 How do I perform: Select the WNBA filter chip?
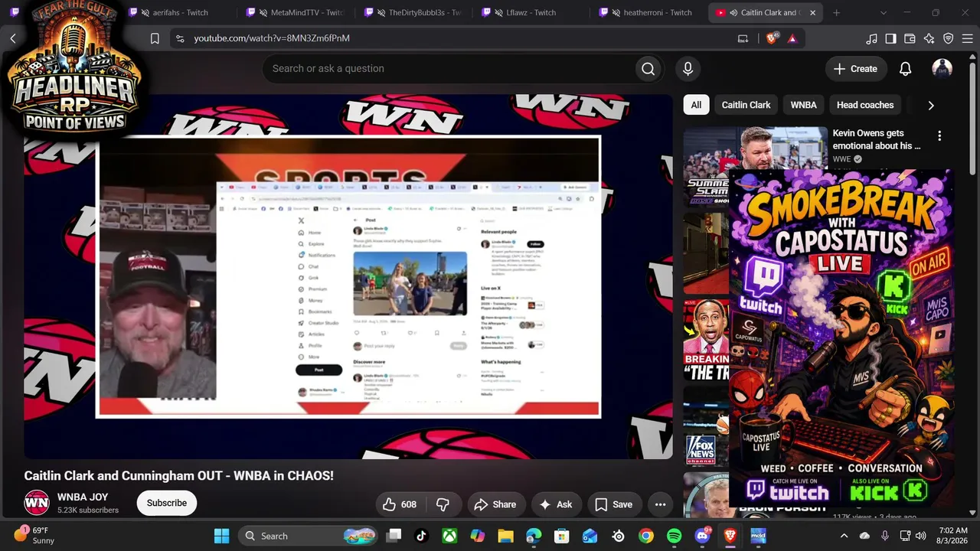803,105
